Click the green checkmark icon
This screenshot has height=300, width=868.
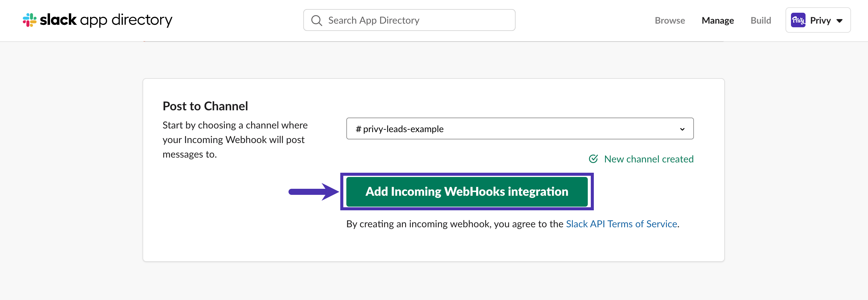(x=593, y=159)
